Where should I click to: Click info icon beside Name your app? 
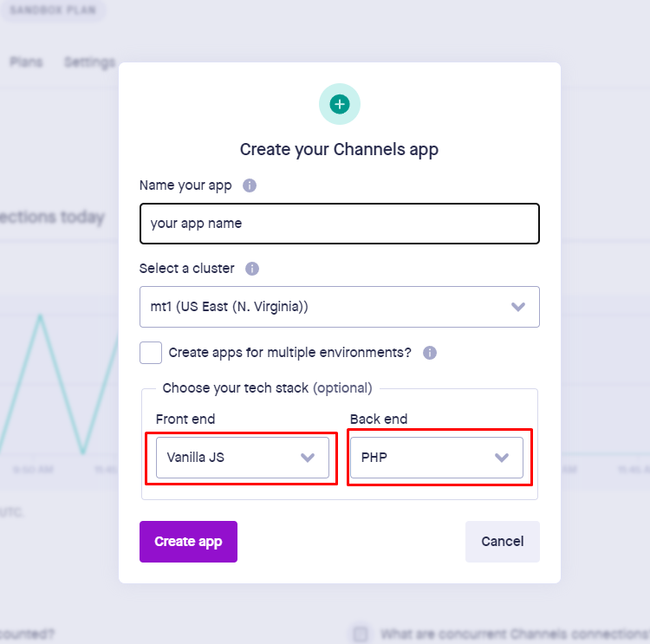pos(250,185)
